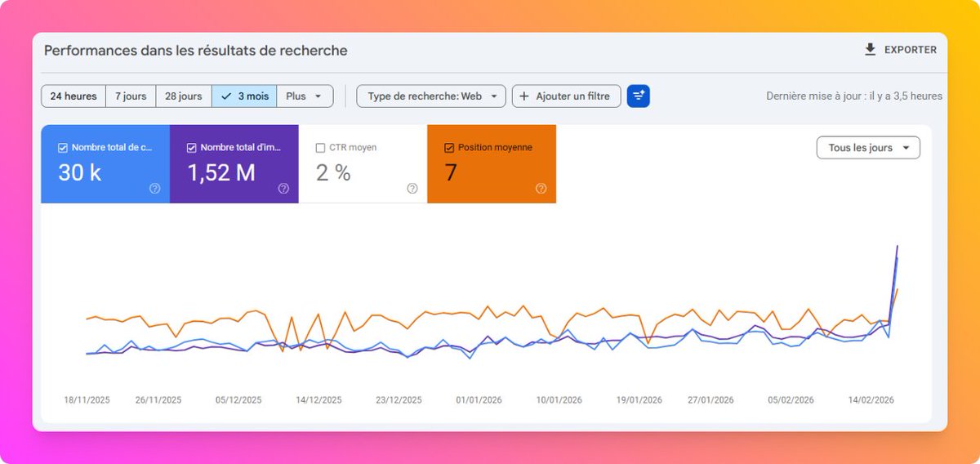The image size is (980, 464).
Task: Open the Tous les jours dropdown
Action: click(868, 148)
